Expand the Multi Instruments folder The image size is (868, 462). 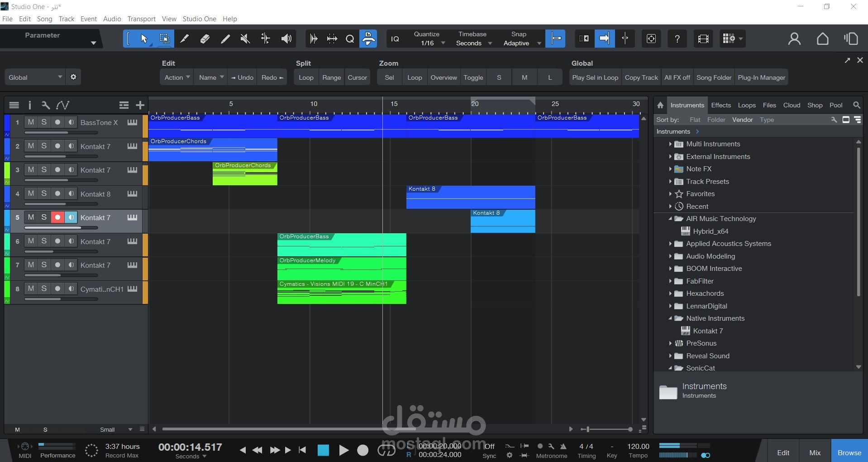[670, 144]
